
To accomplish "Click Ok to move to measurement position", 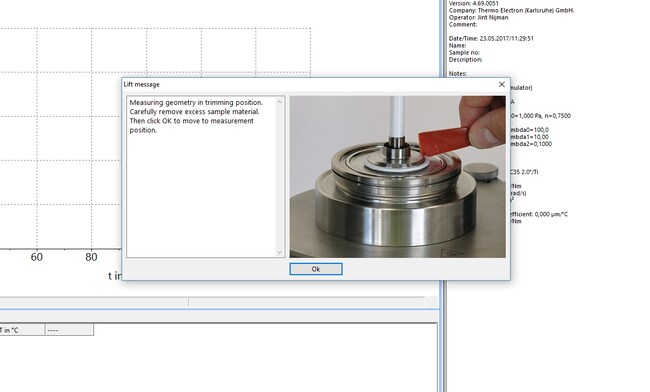I will (316, 269).
